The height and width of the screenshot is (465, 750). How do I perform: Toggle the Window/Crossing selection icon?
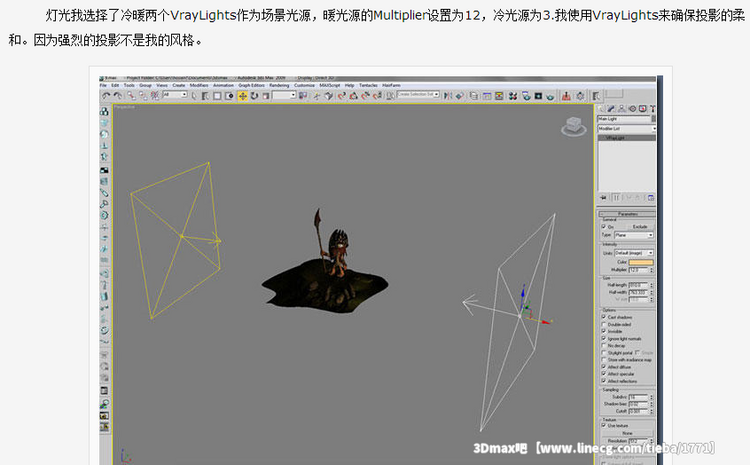230,96
